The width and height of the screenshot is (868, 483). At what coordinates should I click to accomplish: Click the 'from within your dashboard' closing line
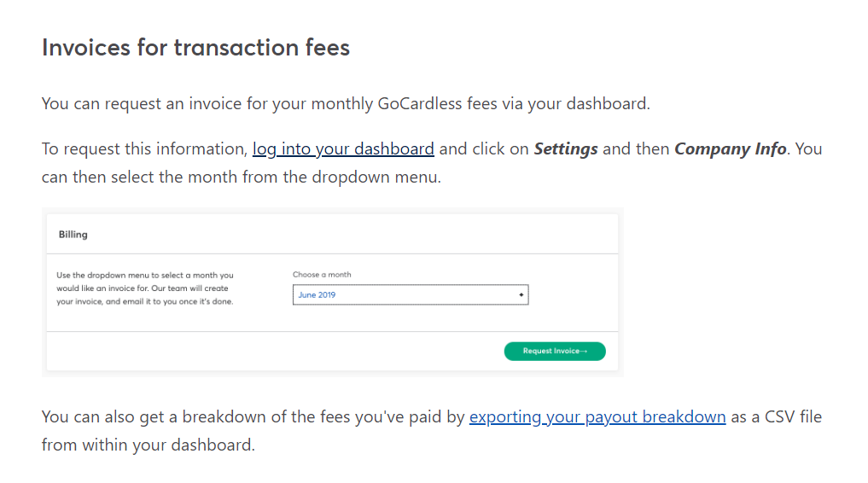148,445
